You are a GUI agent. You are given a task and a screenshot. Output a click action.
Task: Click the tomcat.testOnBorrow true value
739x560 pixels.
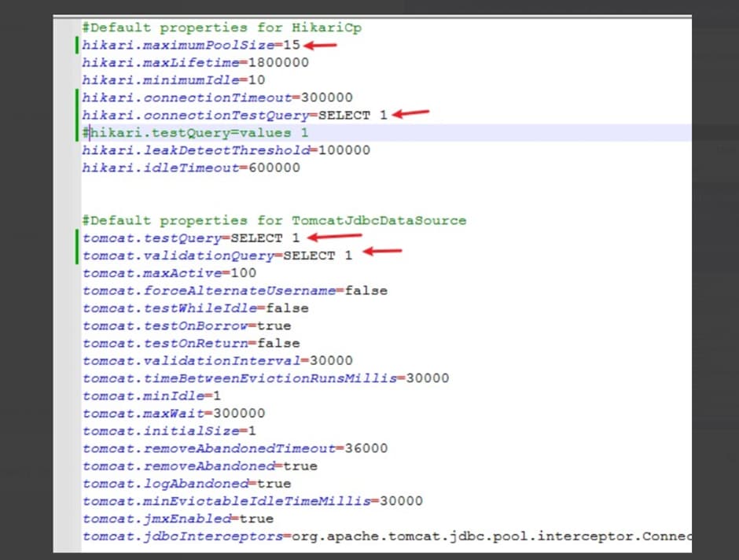274,326
